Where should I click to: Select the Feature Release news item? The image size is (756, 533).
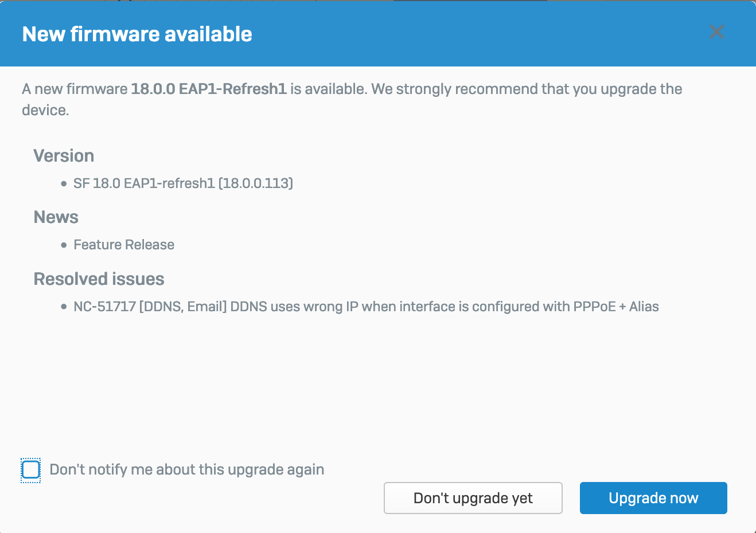tap(124, 245)
